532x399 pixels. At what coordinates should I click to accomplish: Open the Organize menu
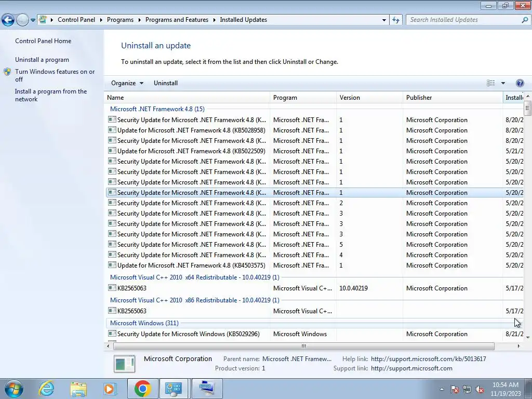click(x=127, y=83)
